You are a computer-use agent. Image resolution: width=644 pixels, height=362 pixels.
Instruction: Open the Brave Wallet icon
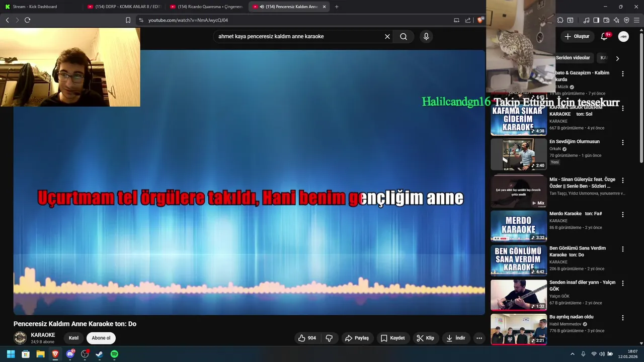606,20
